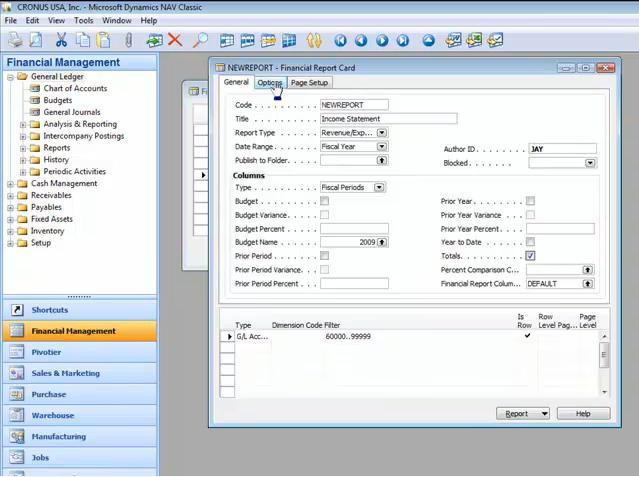639x477 pixels.
Task: Toggle the Prior Period Variance checkbox
Action: (324, 269)
